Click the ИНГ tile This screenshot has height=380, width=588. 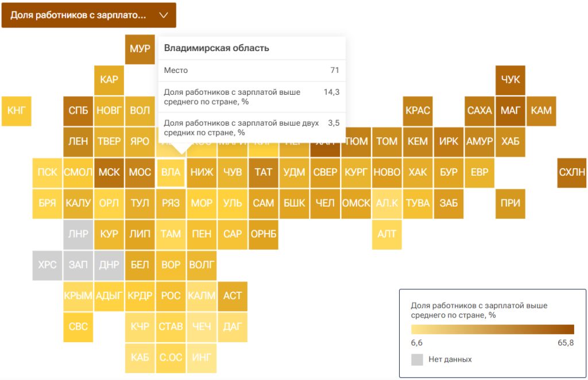coord(202,358)
